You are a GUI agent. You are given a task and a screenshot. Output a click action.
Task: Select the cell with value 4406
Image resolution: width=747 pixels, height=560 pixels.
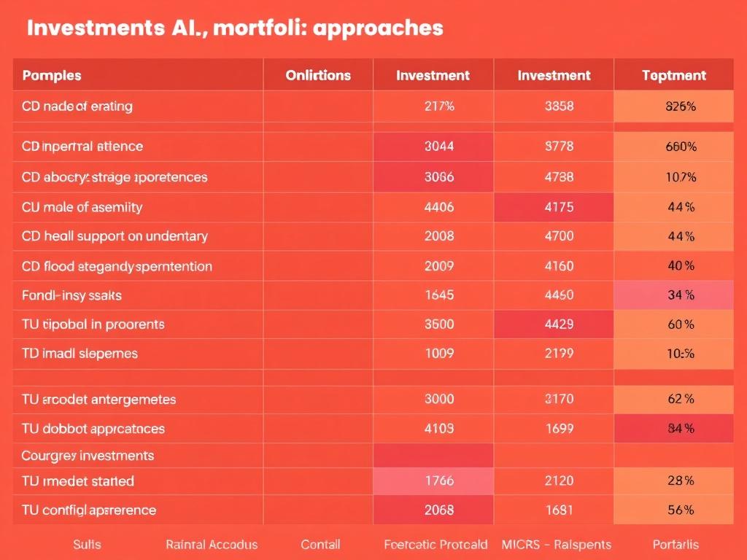438,207
